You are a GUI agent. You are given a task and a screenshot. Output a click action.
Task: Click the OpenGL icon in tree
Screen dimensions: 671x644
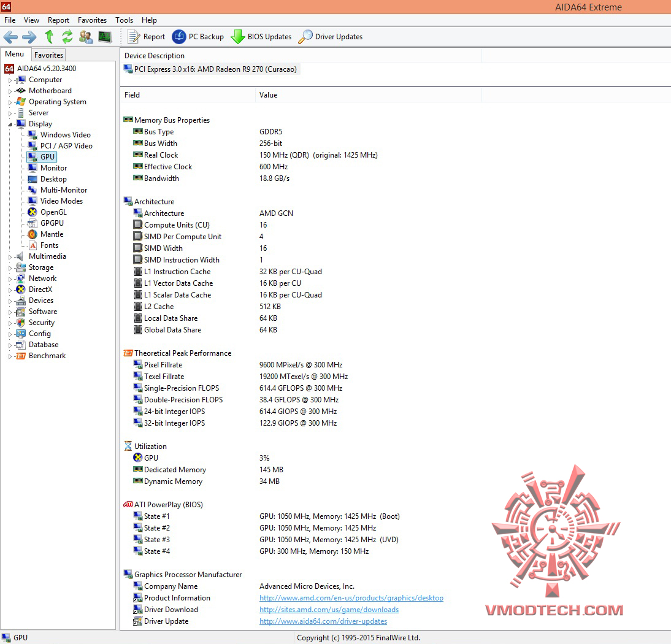pos(33,212)
